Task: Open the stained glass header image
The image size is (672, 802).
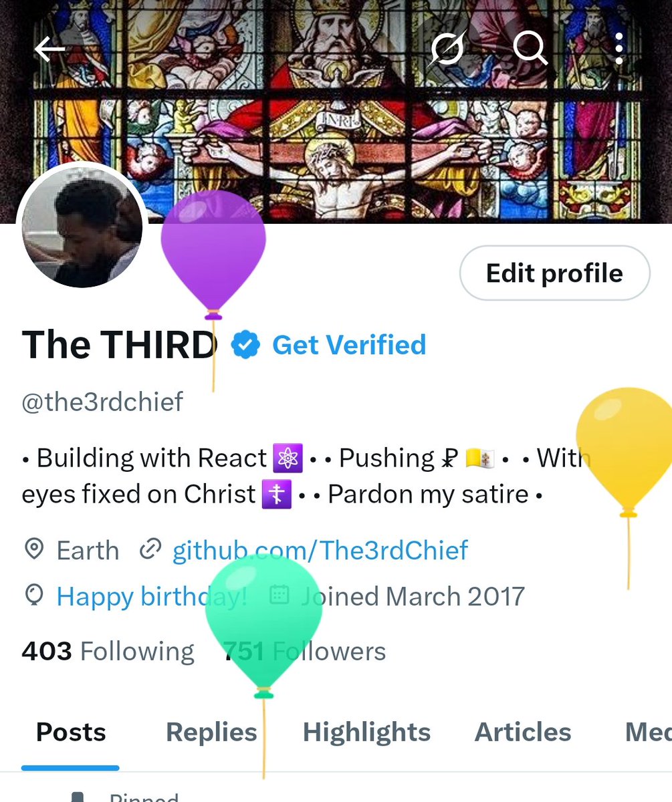Action: click(336, 112)
